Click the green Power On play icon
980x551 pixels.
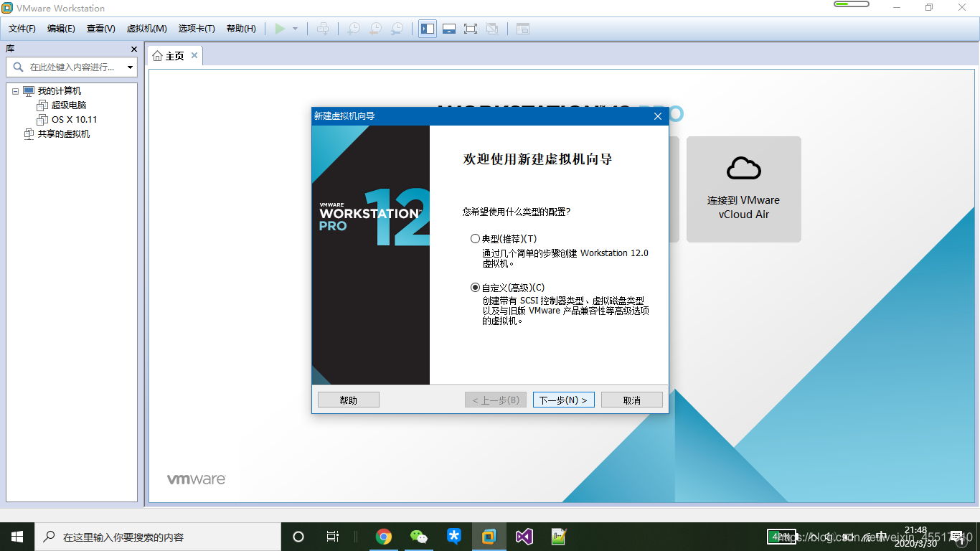[x=280, y=29]
